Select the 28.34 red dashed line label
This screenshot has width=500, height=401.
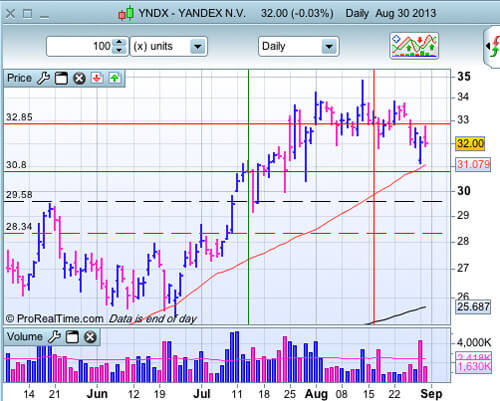click(19, 227)
